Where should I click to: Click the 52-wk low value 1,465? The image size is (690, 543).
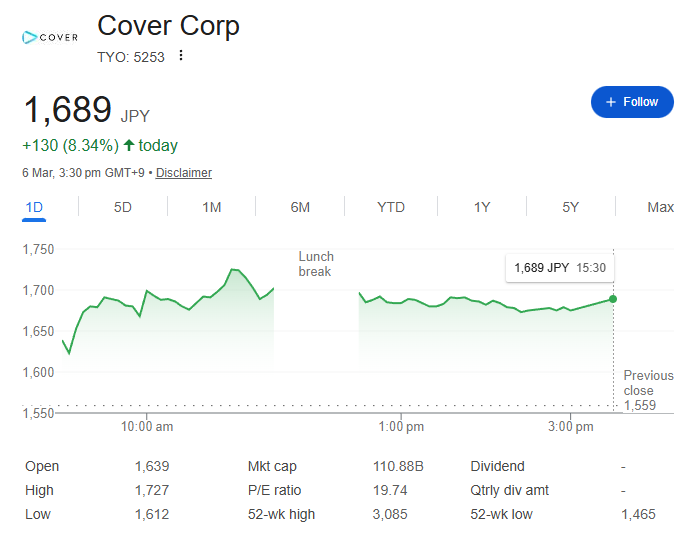point(638,514)
